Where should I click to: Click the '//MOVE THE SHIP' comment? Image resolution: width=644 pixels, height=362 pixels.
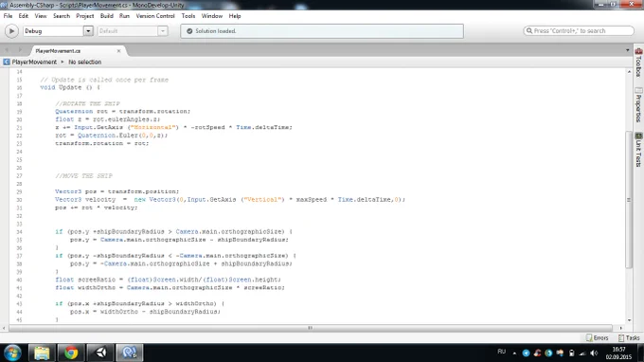83,176
